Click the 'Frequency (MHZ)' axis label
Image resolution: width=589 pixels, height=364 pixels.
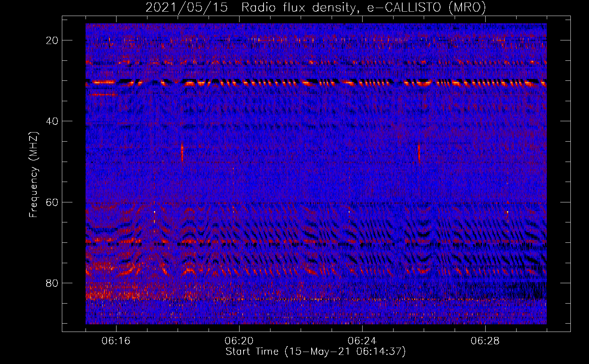point(33,175)
